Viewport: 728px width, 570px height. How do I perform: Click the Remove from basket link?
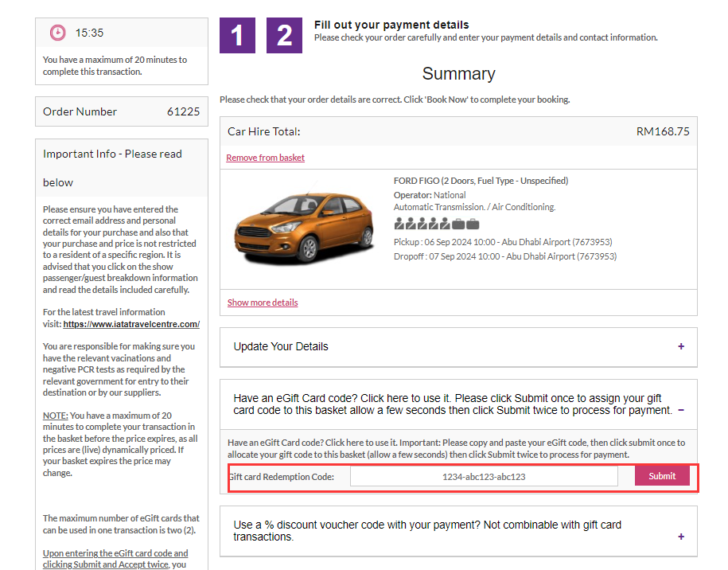coord(265,158)
